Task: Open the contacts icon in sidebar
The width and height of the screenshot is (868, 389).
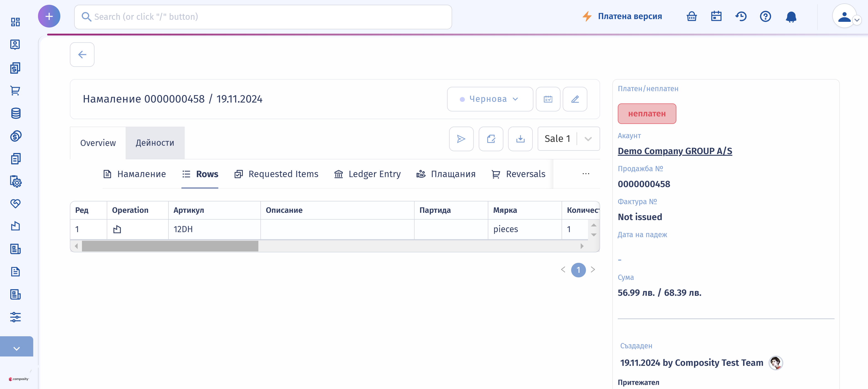Action: click(x=15, y=44)
